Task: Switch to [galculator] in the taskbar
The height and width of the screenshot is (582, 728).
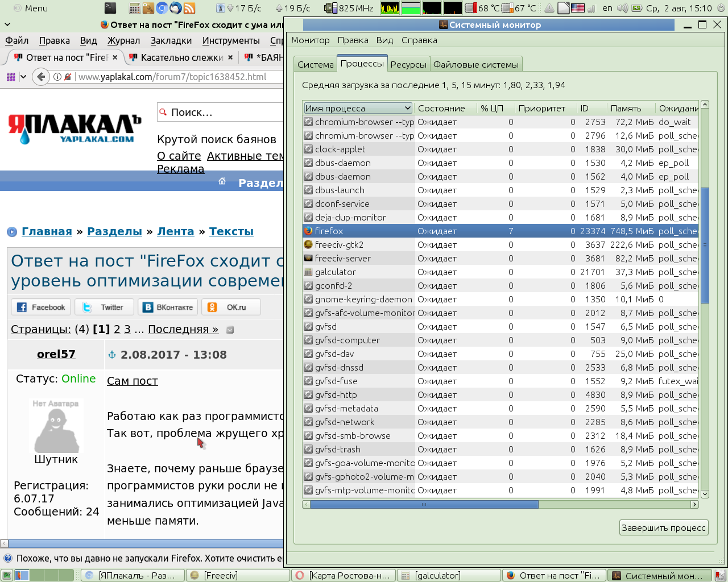Action: coord(449,575)
